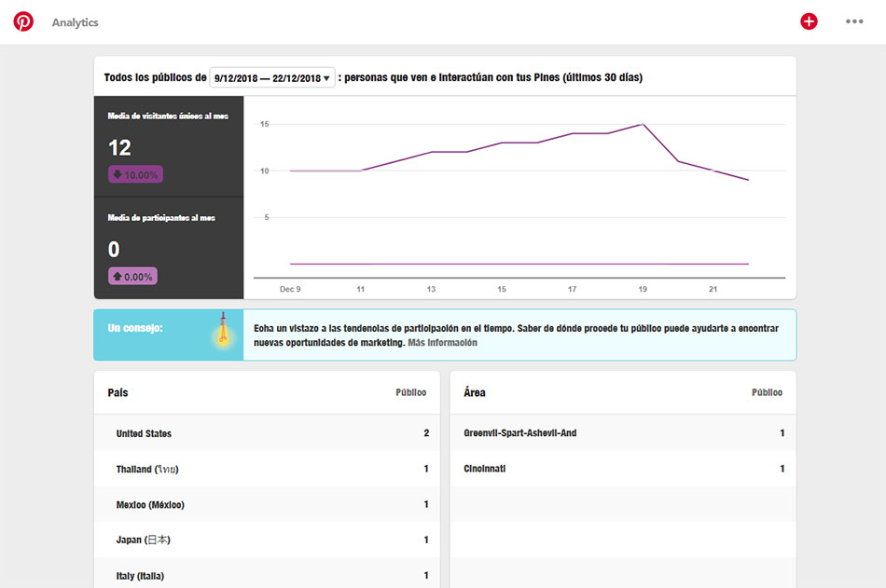Click the red plus create button

(x=809, y=21)
